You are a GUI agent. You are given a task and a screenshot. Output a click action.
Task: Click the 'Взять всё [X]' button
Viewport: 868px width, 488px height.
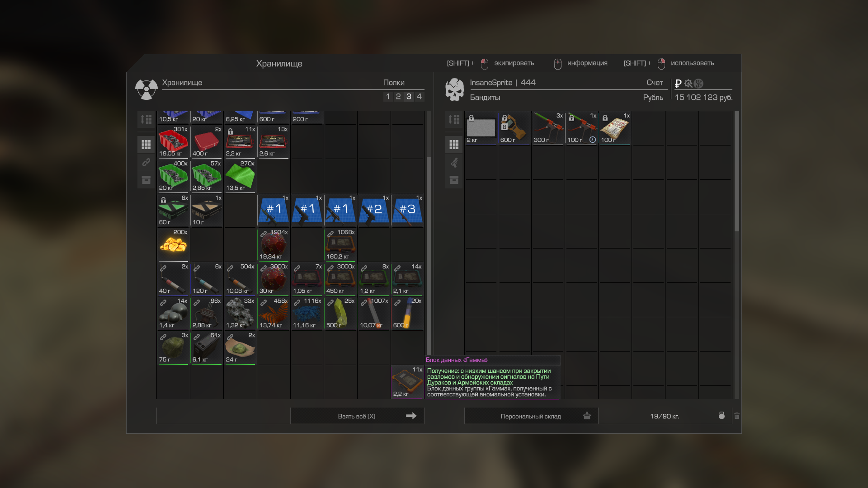tap(357, 416)
